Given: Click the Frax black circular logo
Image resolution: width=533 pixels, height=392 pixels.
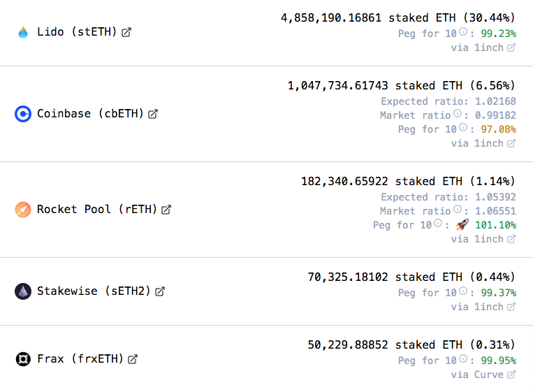Looking at the screenshot, I should click(x=23, y=359).
